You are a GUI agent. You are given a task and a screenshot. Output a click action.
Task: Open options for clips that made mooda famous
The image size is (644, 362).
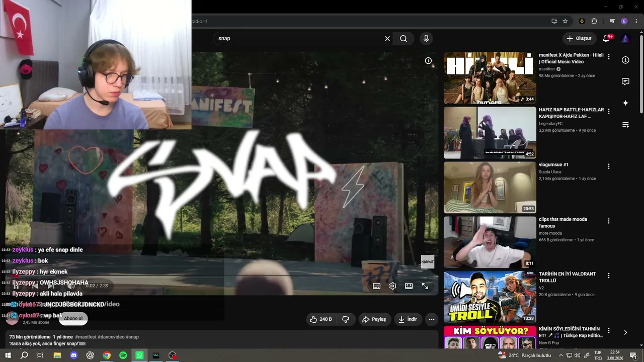609,221
